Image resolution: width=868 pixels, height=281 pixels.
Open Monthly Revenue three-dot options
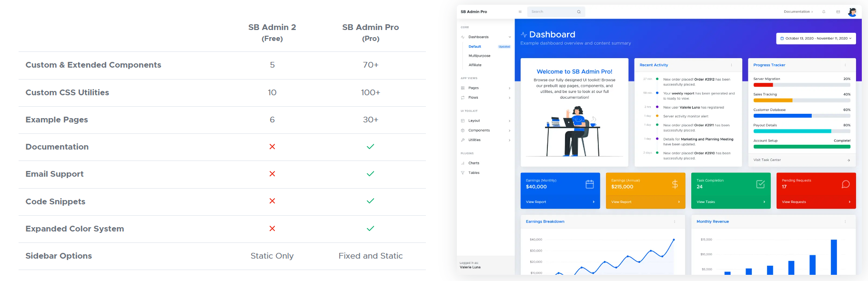[845, 221]
